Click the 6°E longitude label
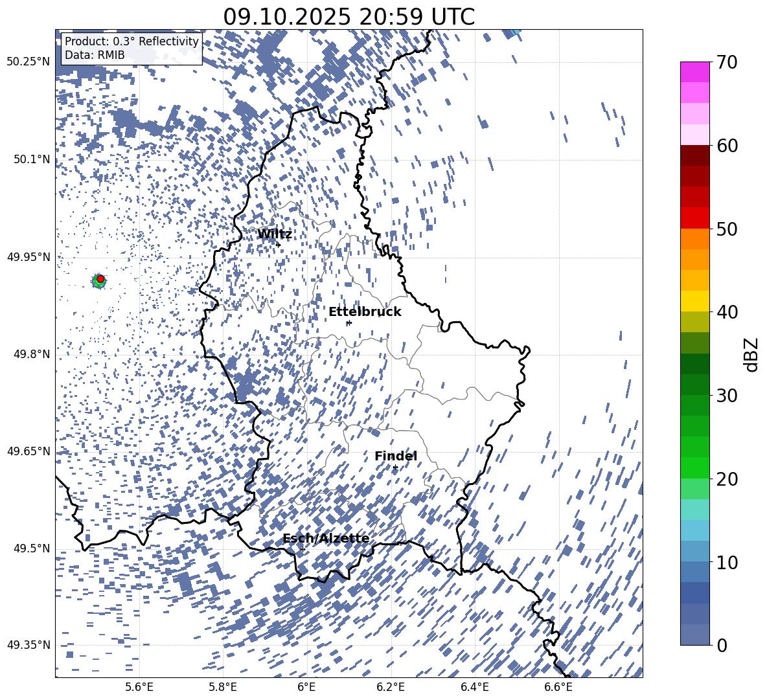Image resolution: width=767 pixels, height=700 pixels. tap(306, 687)
